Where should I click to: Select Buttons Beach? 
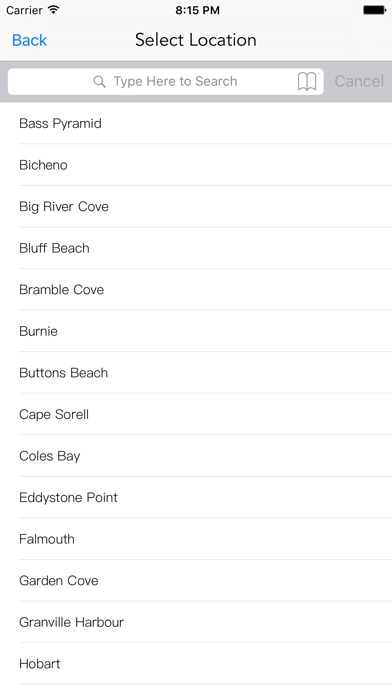196,373
